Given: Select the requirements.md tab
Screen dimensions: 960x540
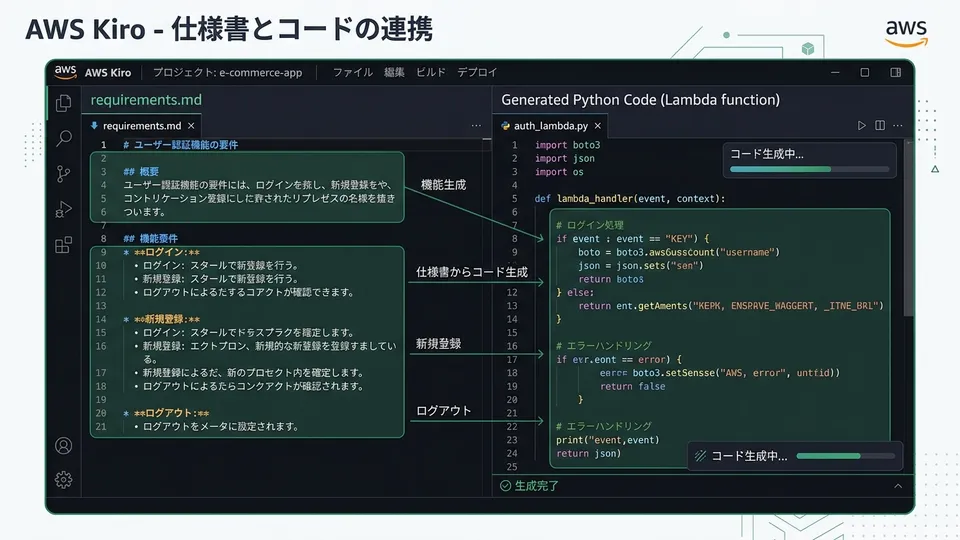Looking at the screenshot, I should coord(142,126).
